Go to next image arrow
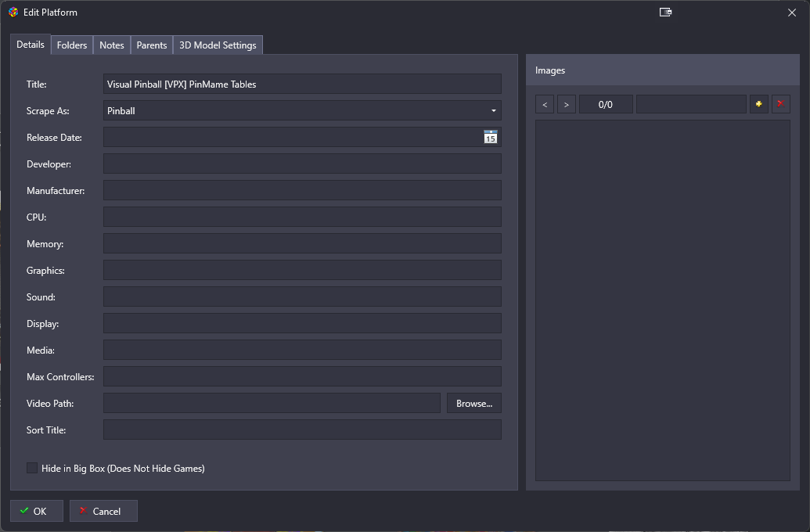 pyautogui.click(x=566, y=104)
